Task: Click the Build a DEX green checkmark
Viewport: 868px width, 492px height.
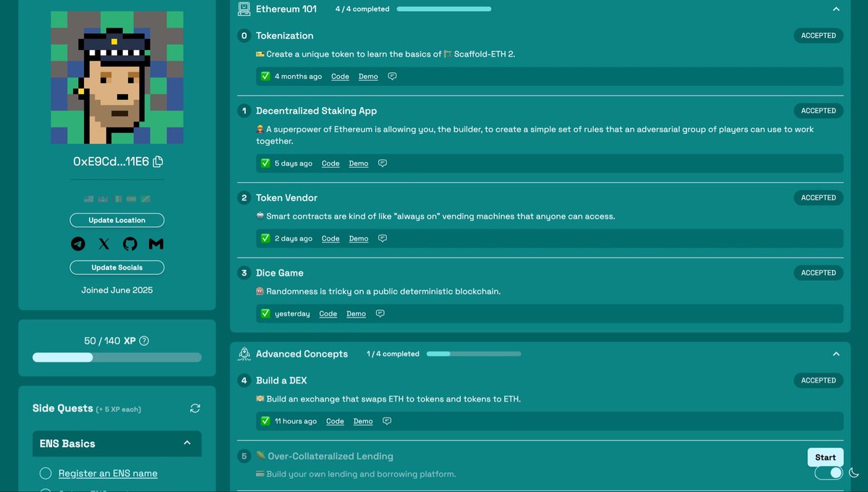Action: click(x=265, y=420)
